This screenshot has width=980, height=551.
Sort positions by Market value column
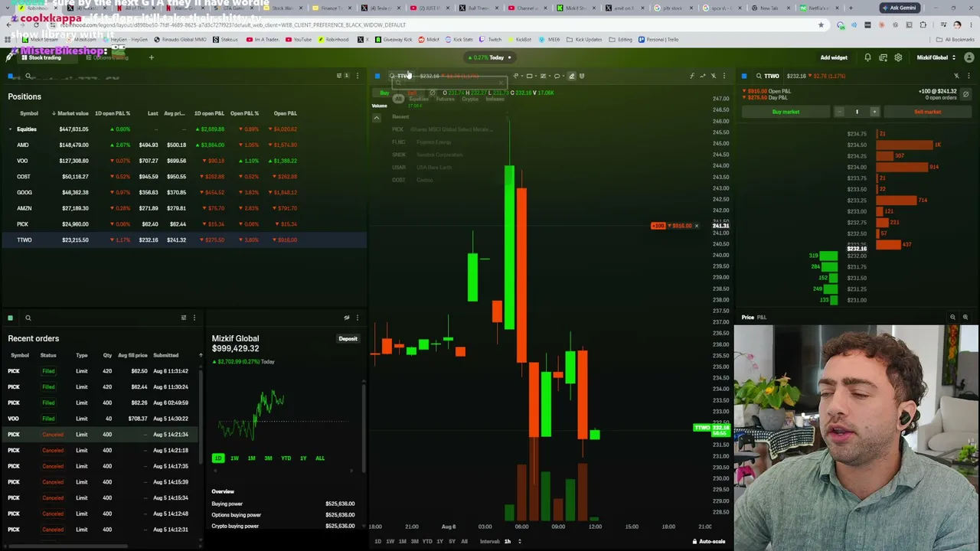[x=70, y=113]
